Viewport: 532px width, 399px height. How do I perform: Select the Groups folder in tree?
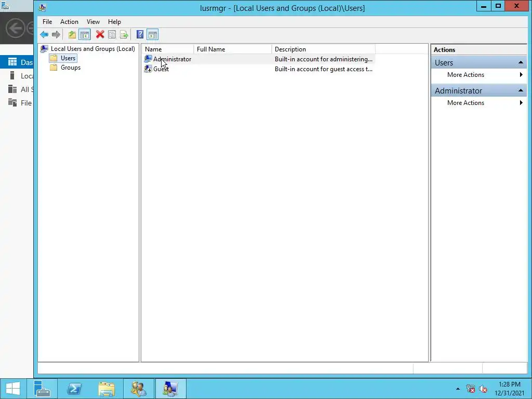point(71,68)
